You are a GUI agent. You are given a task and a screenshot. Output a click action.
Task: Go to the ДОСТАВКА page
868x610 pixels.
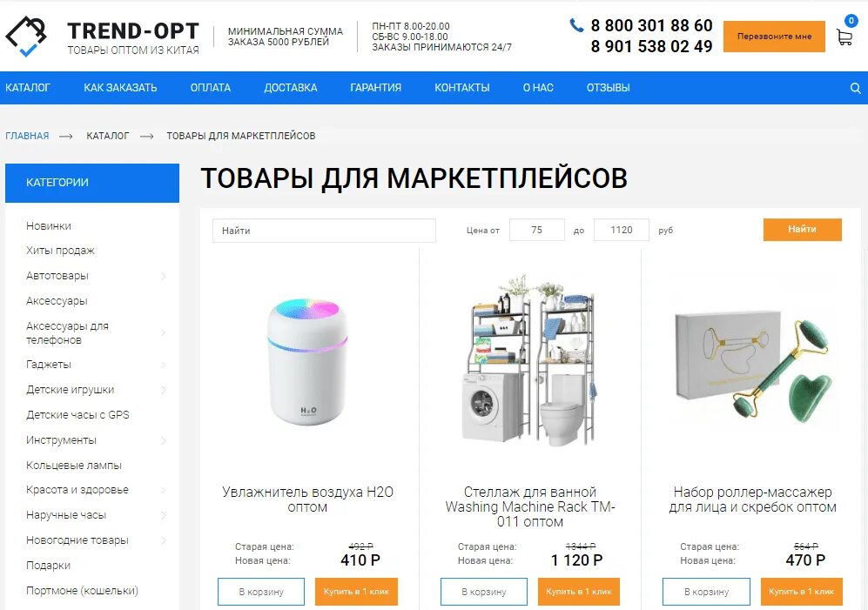click(x=291, y=88)
